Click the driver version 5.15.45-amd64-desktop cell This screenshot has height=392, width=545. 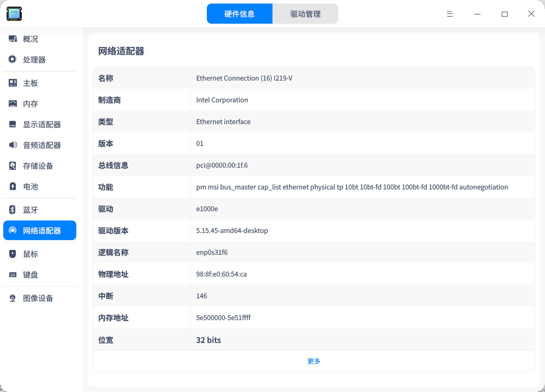coord(232,231)
